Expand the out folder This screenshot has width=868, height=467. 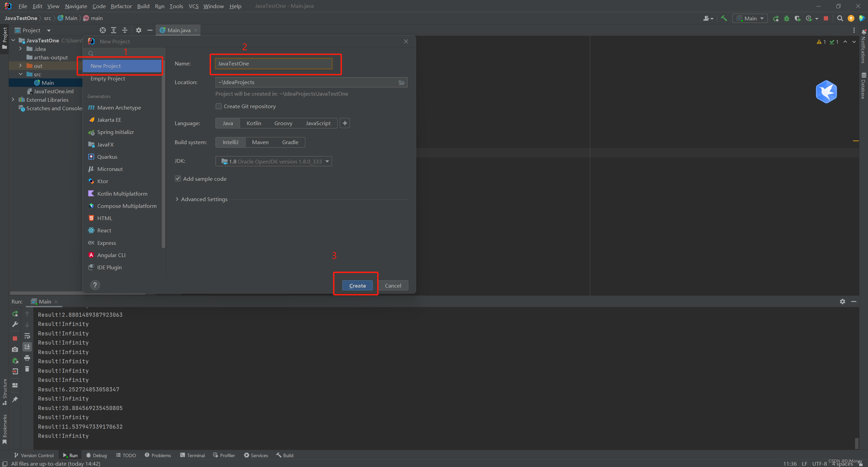20,66
